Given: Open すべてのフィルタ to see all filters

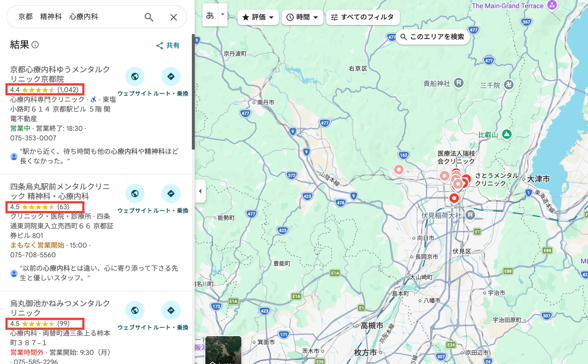Looking at the screenshot, I should click(x=363, y=17).
